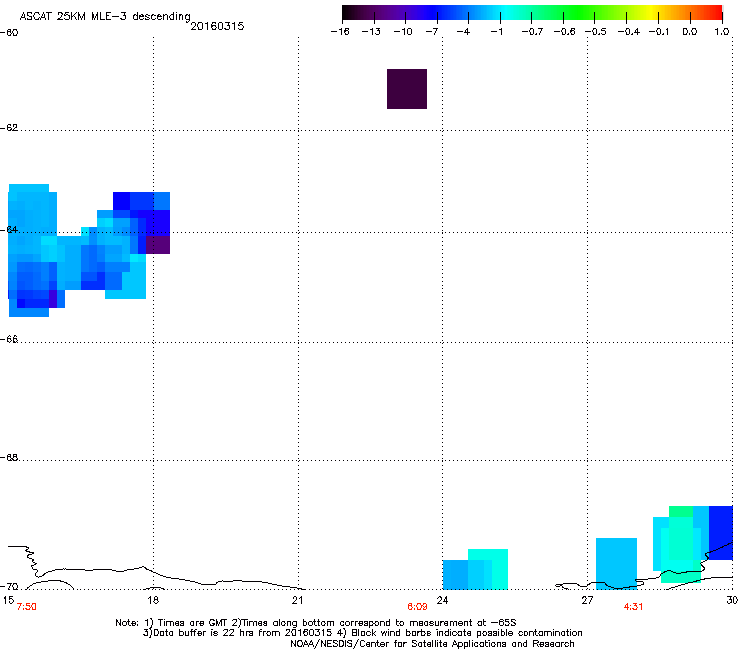The height and width of the screenshot is (650, 740).
Task: Click the -68 latitude axis label
Action: pos(9,458)
